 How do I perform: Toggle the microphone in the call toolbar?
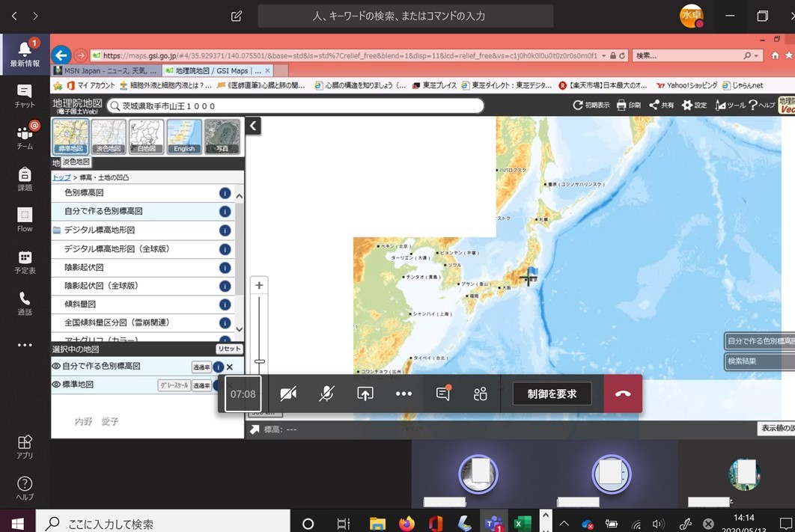326,394
